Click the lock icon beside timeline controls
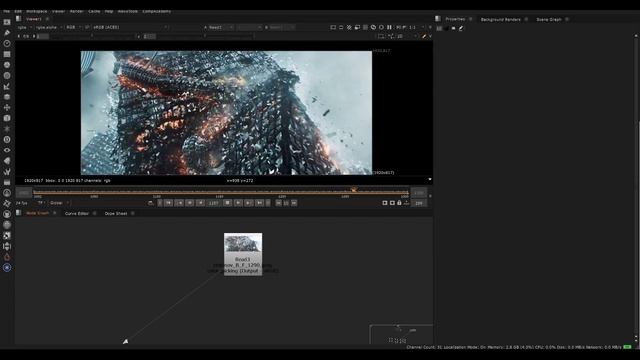 pos(399,203)
